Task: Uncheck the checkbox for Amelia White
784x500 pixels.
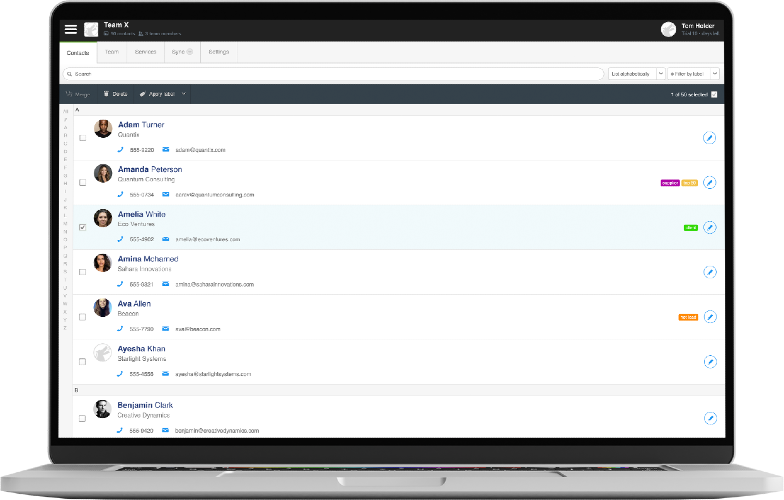Action: pyautogui.click(x=82, y=227)
